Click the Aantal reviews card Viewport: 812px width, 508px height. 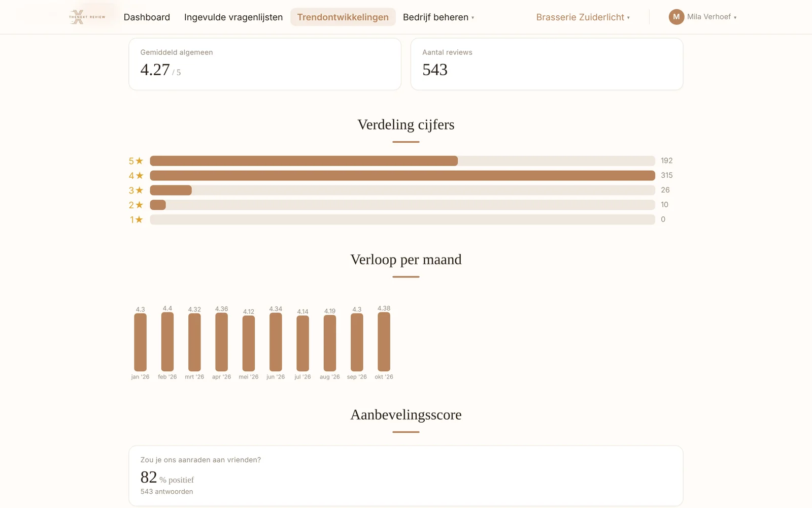tap(547, 64)
